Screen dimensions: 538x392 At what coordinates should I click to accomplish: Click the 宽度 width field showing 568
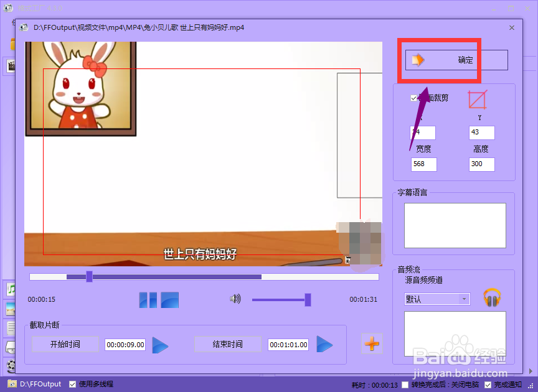(424, 164)
